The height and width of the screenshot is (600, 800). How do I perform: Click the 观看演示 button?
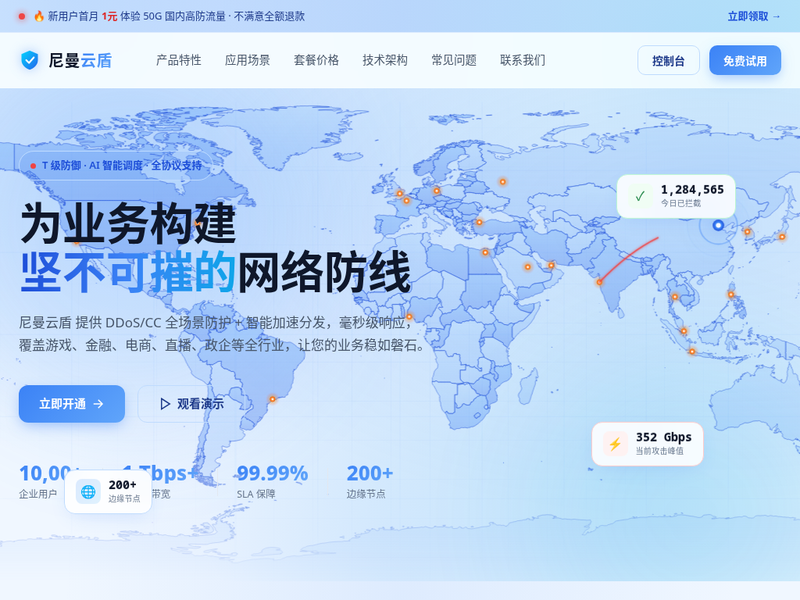[192, 404]
